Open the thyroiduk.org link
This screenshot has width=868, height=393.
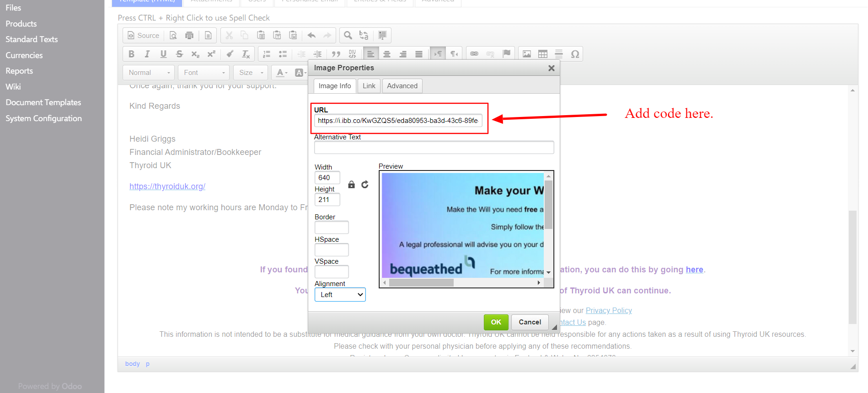click(167, 186)
